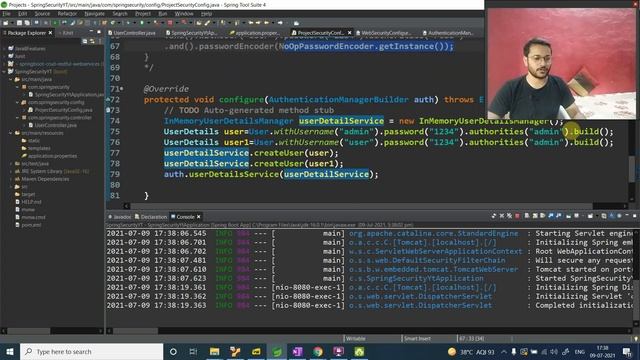
Task: Click the ENG language indicator
Action: pyautogui.click(x=580, y=351)
